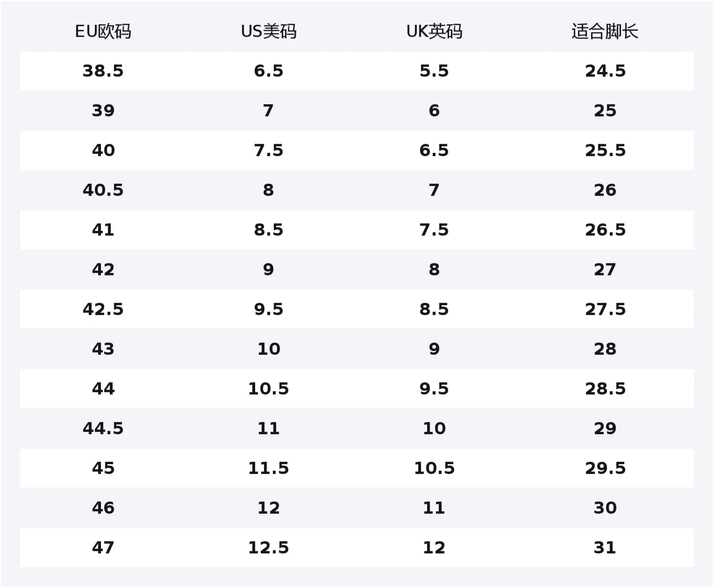Click UK size 7.5 in UK英码 column
714x588 pixels.
(434, 230)
